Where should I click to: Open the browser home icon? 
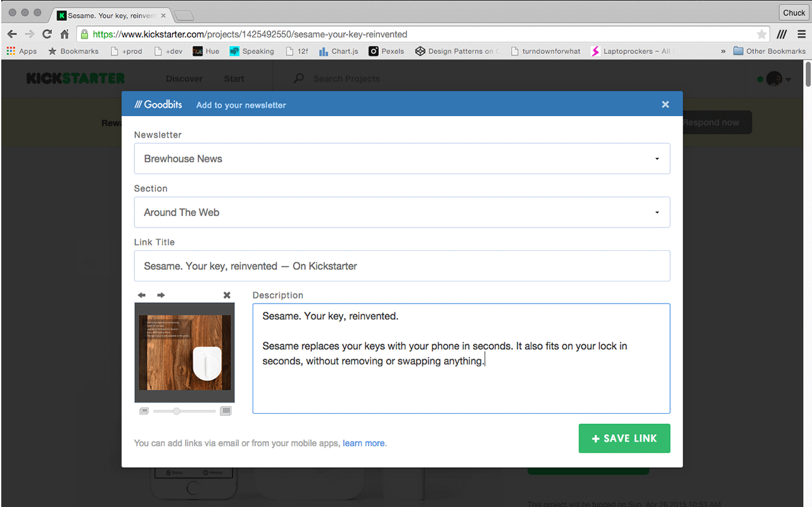pyautogui.click(x=64, y=34)
